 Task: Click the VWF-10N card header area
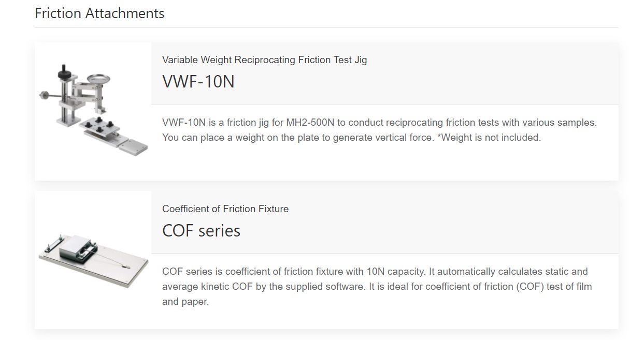coord(385,73)
